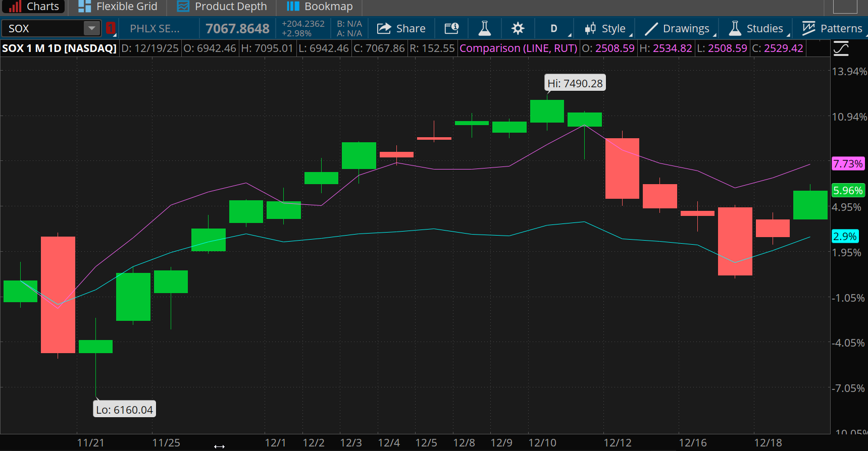This screenshot has width=868, height=451.
Task: Click the red symbol link indicator
Action: coord(111,28)
